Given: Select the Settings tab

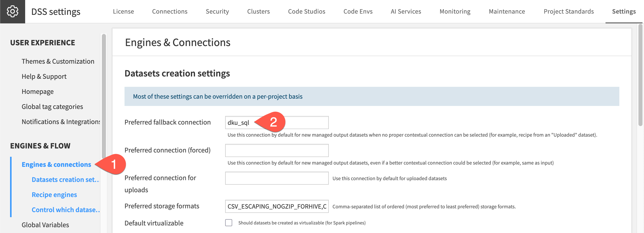Looking at the screenshot, I should [x=624, y=12].
